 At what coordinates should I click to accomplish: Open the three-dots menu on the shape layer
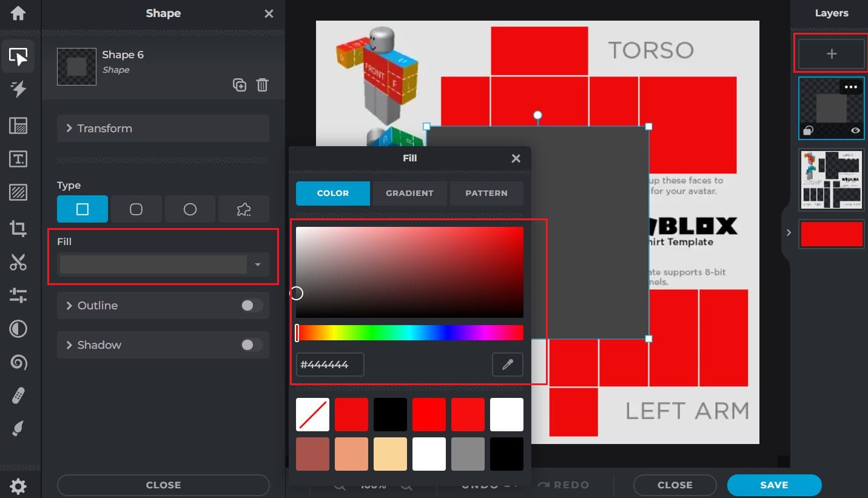click(851, 87)
